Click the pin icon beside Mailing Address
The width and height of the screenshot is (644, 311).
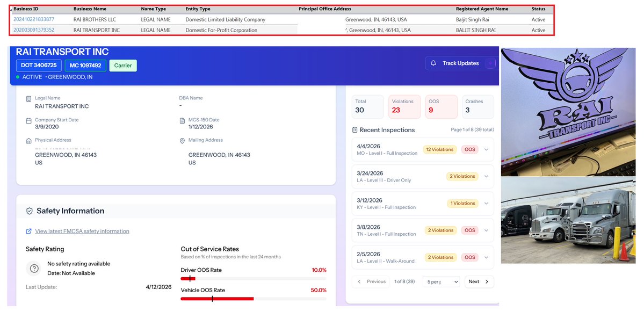click(x=183, y=141)
